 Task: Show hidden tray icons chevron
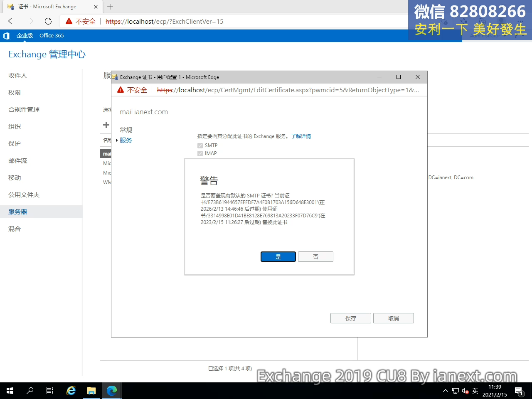(446, 391)
